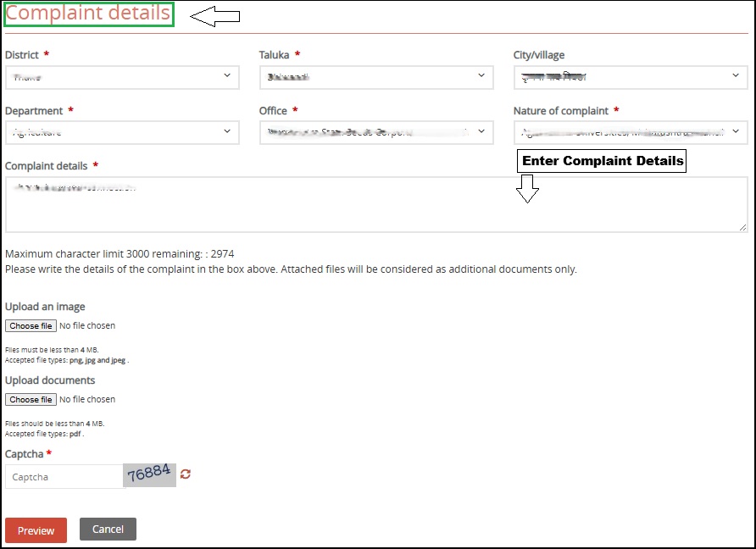The image size is (756, 549).
Task: Open the City/village dropdown
Action: pos(631,77)
